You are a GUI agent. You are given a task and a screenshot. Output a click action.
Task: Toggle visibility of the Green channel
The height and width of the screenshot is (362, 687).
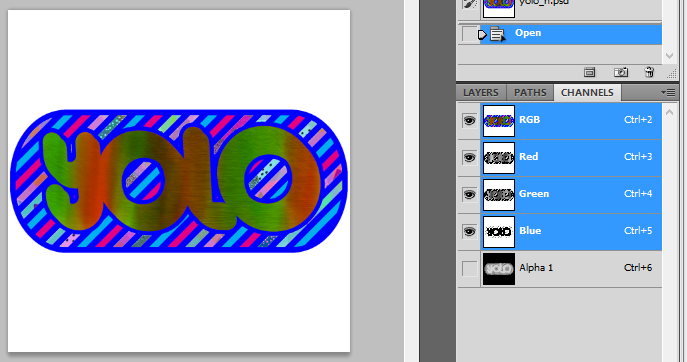pos(469,195)
